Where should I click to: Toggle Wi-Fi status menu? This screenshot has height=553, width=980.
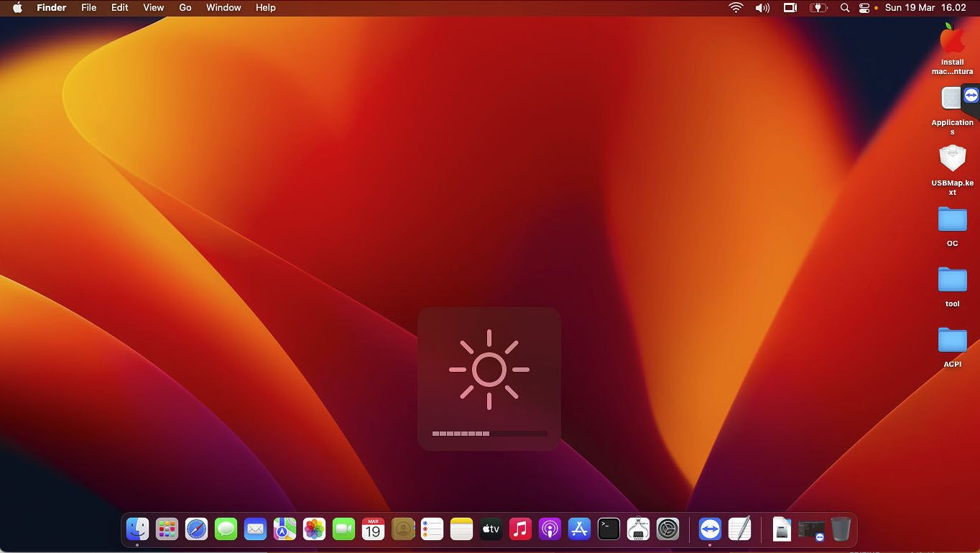[x=735, y=8]
